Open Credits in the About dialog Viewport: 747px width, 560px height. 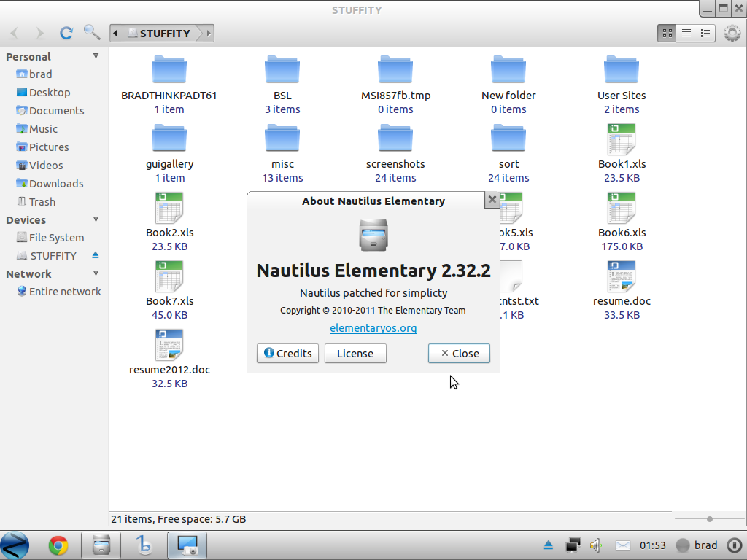[x=287, y=354]
